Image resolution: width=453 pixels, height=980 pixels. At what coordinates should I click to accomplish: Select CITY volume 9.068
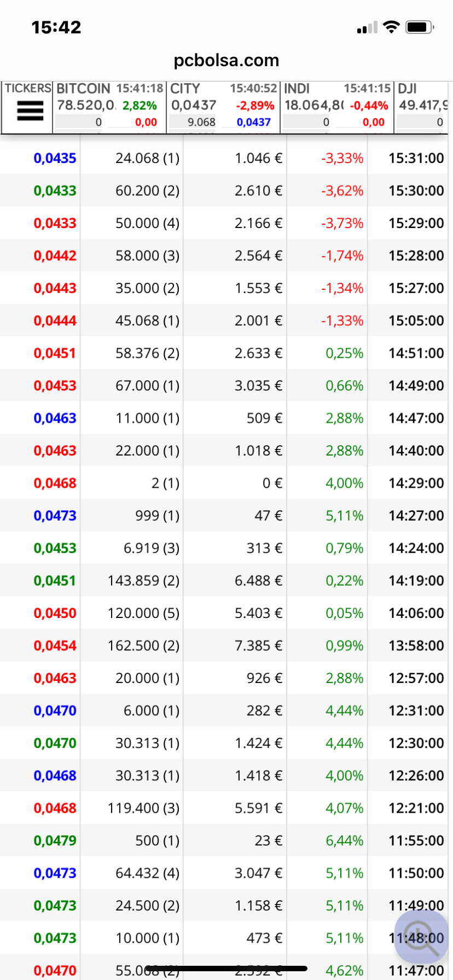coord(201,122)
